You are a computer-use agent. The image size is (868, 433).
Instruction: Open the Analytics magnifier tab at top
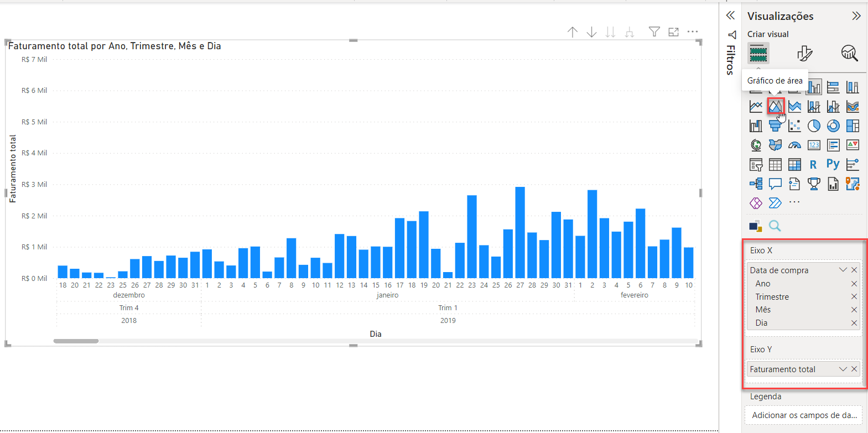tap(849, 54)
